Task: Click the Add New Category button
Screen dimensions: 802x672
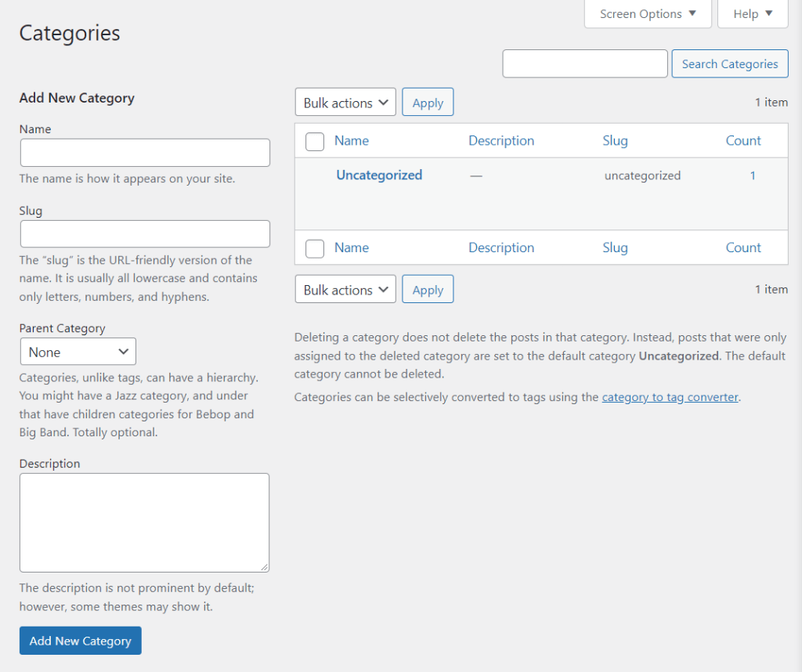Action: [80, 641]
